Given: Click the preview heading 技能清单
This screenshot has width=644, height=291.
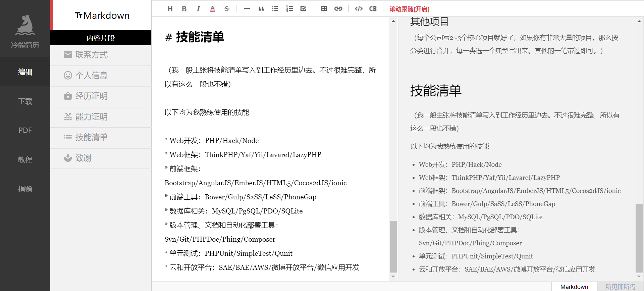Looking at the screenshot, I should pyautogui.click(x=436, y=91).
